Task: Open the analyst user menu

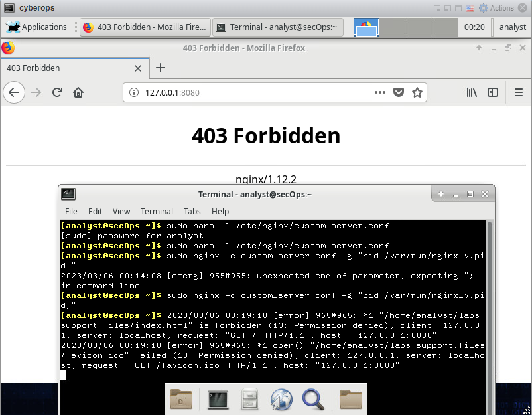Action: (x=512, y=27)
